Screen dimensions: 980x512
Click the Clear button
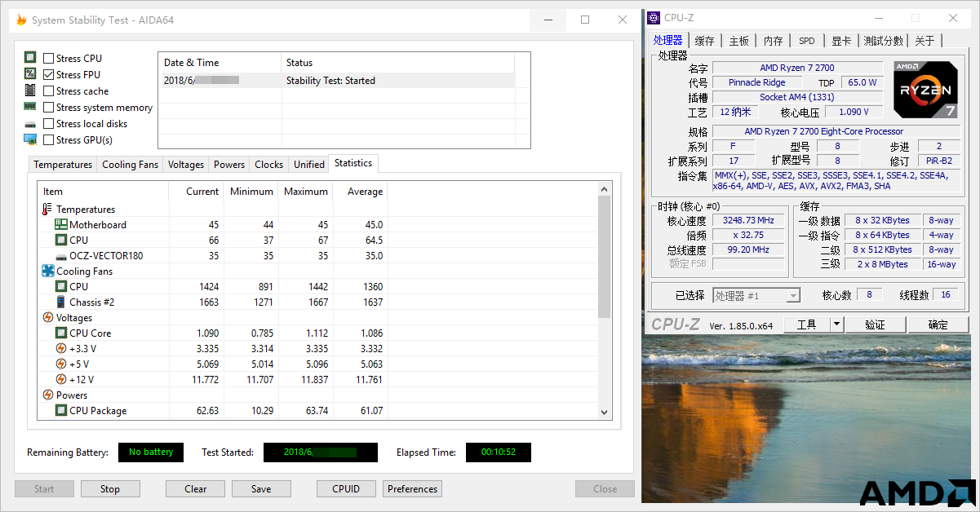(196, 489)
